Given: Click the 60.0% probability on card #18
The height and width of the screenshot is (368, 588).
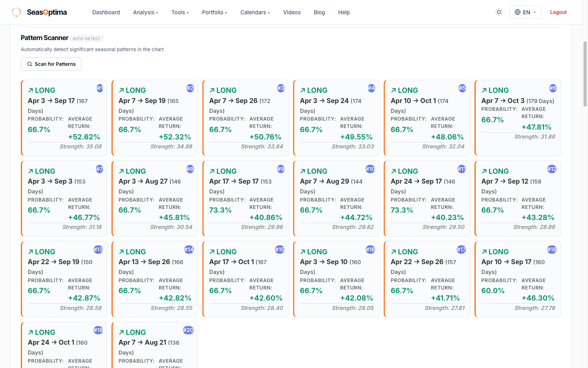Looking at the screenshot, I should coord(493,291).
